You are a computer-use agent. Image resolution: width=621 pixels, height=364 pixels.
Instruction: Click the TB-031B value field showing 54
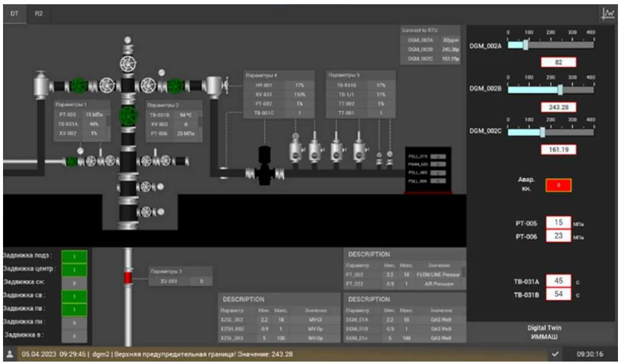coord(559,294)
